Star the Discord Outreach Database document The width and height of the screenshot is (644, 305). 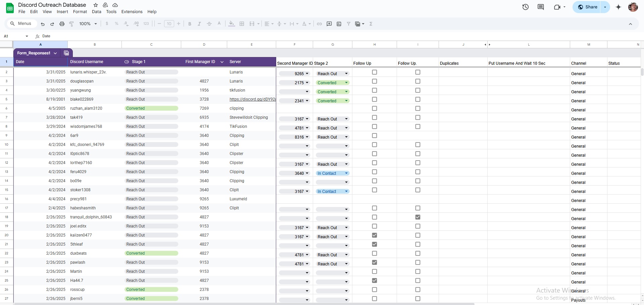[96, 5]
